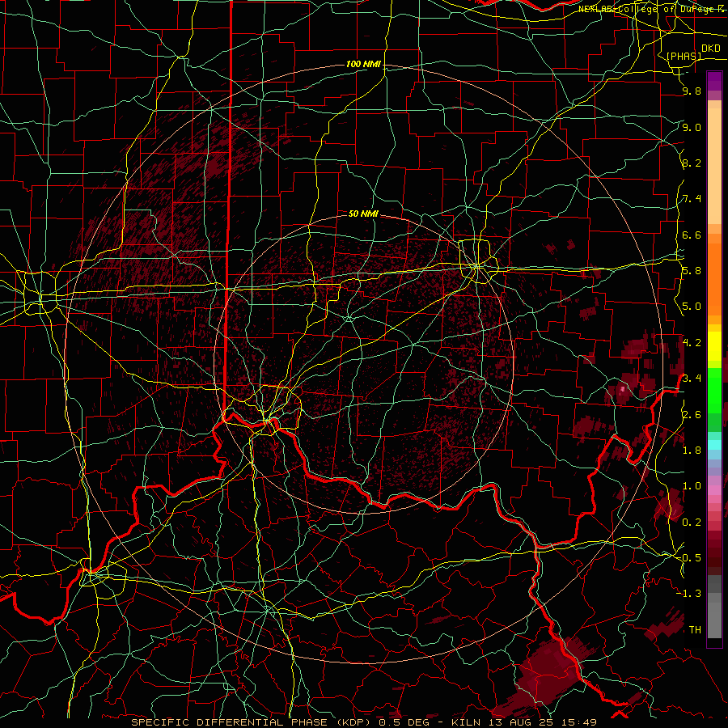
Task: Click the -1.3 scale value
Action: (x=690, y=594)
